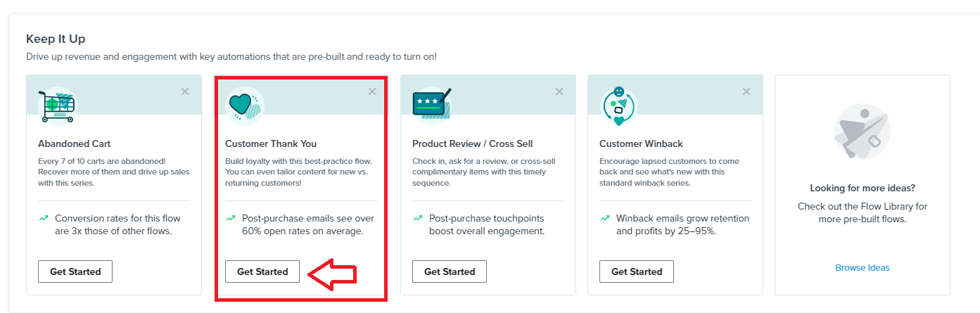This screenshot has height=313, width=980.
Task: Click the Abandoned Cart shopping cart icon
Action: point(56,106)
